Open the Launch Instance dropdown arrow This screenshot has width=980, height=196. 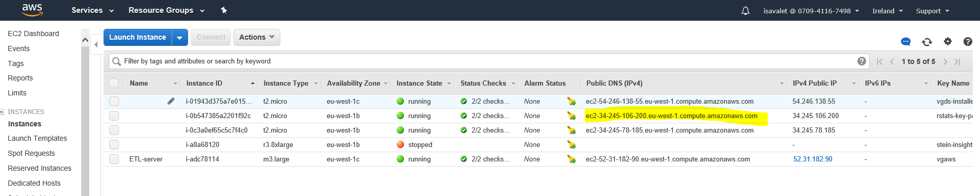pyautogui.click(x=179, y=38)
